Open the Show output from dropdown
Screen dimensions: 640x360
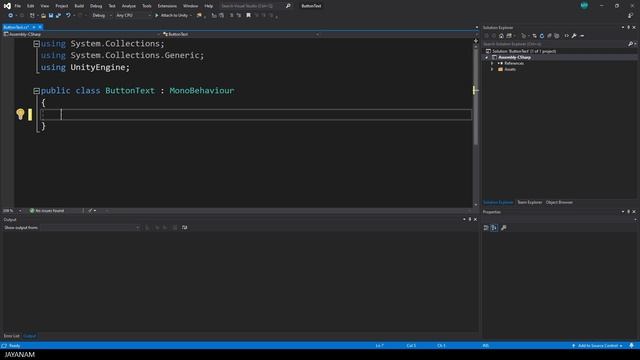point(89,228)
